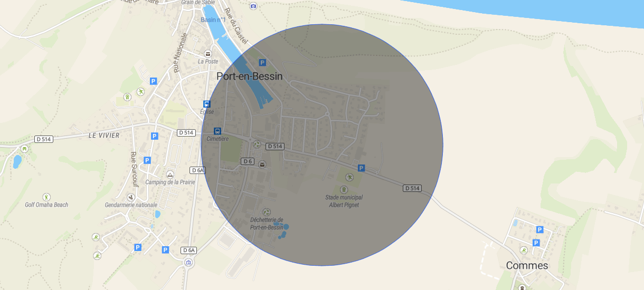
Task: Click the Gendarmerie nationale police icon
Action: point(131,197)
